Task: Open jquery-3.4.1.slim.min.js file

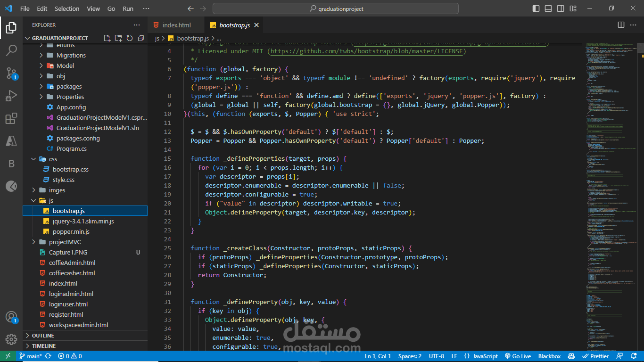Action: 85,221
